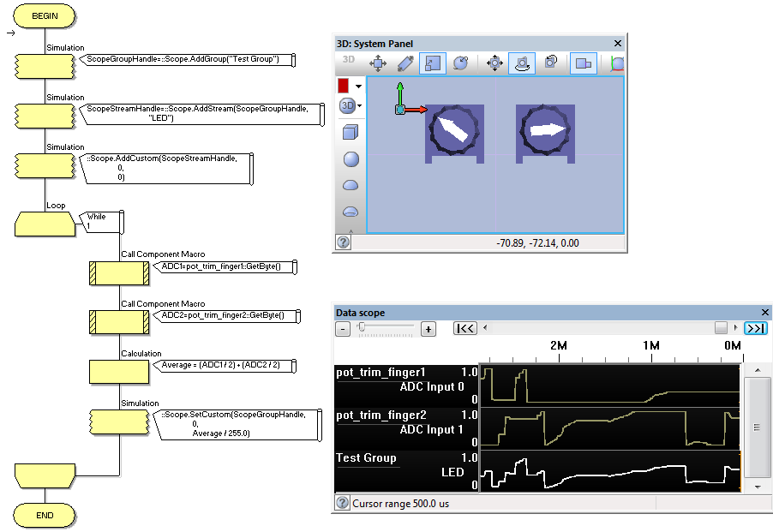Click the left potentiometer knob in 3D panel

454,130
